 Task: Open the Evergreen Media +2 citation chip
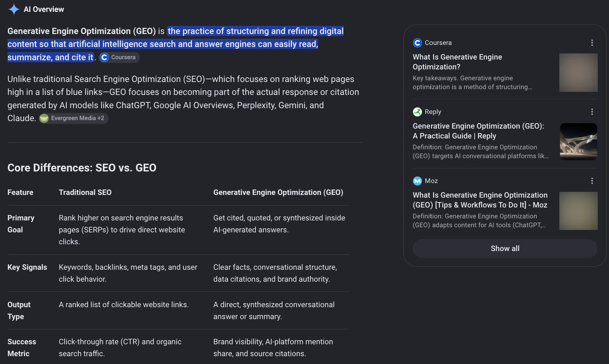click(x=73, y=118)
